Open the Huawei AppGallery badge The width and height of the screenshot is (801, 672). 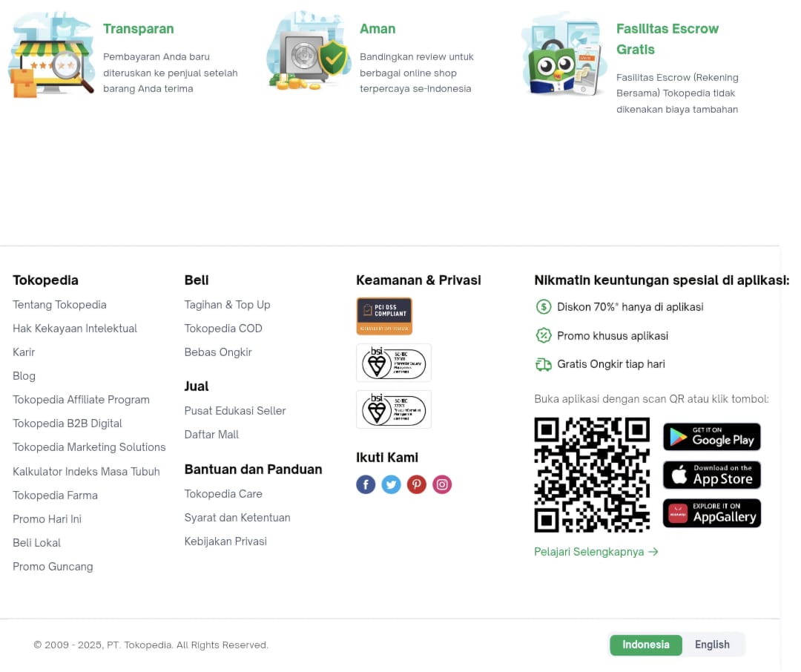(711, 513)
